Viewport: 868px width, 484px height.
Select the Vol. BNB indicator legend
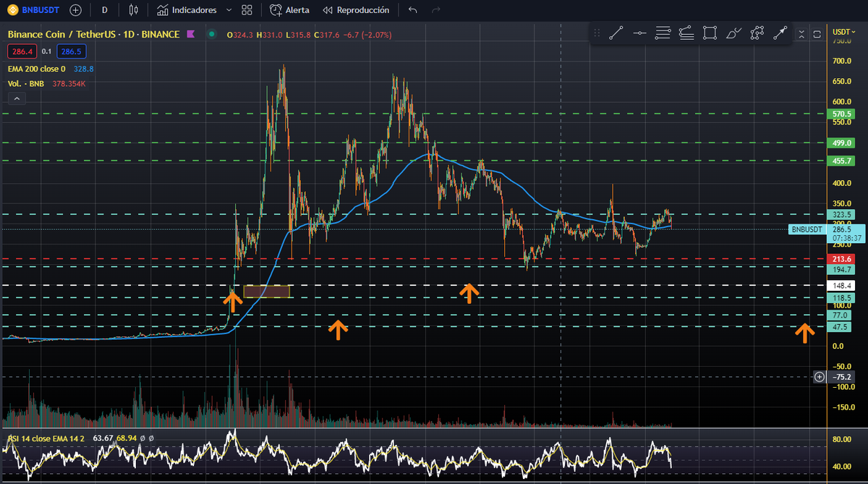[27, 84]
